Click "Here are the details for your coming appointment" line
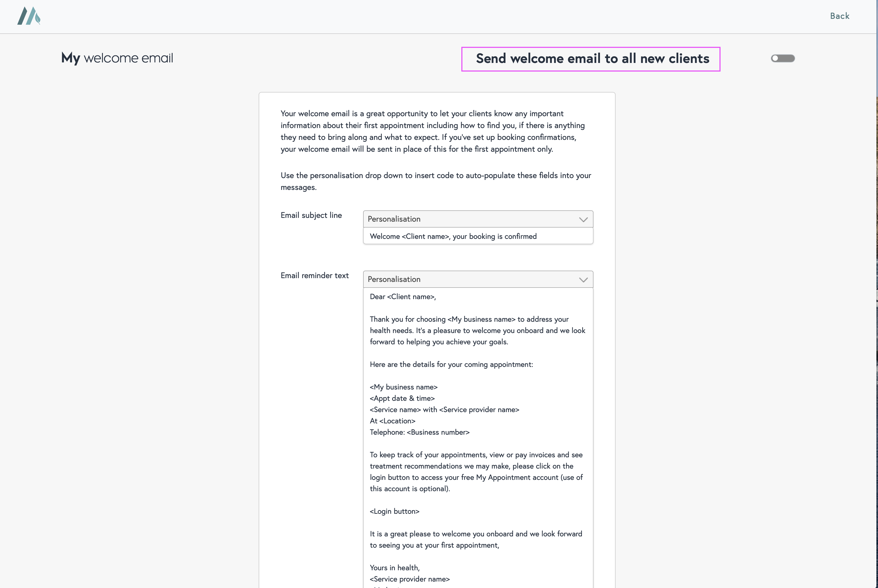Viewport: 878px width, 588px height. (451, 364)
